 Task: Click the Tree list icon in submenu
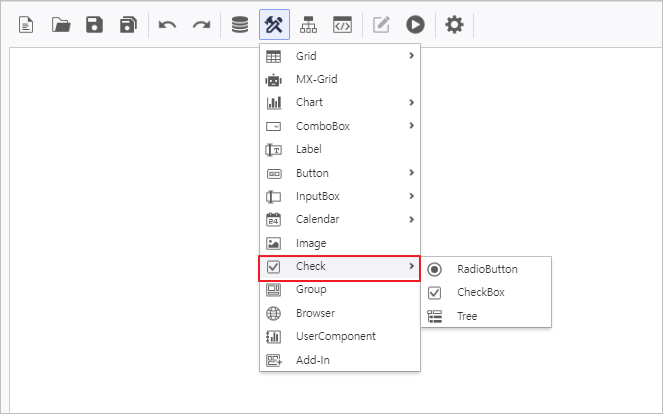click(434, 316)
